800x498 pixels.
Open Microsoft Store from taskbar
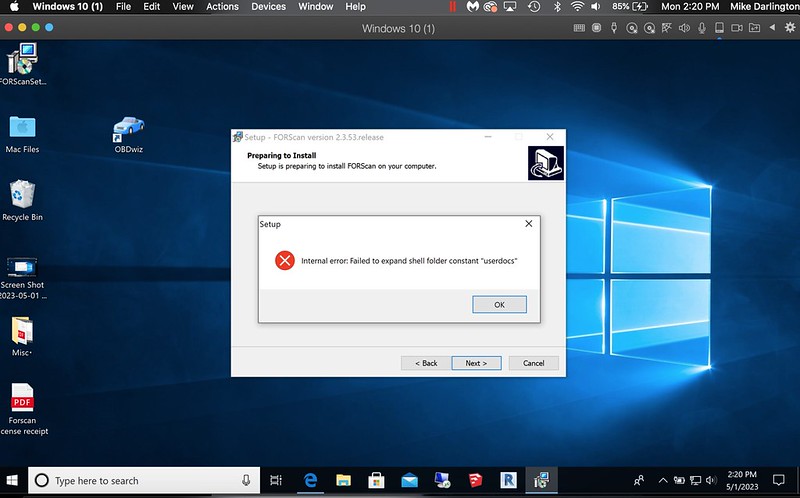point(376,480)
